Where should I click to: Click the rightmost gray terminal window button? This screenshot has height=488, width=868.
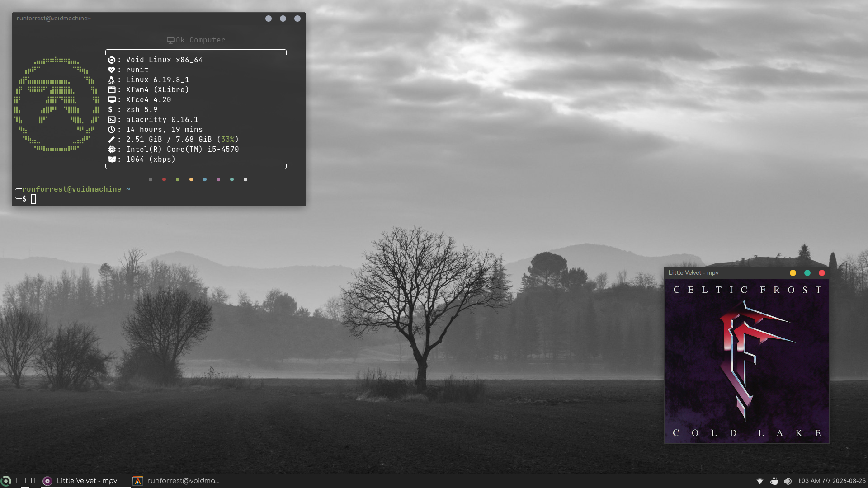297,19
